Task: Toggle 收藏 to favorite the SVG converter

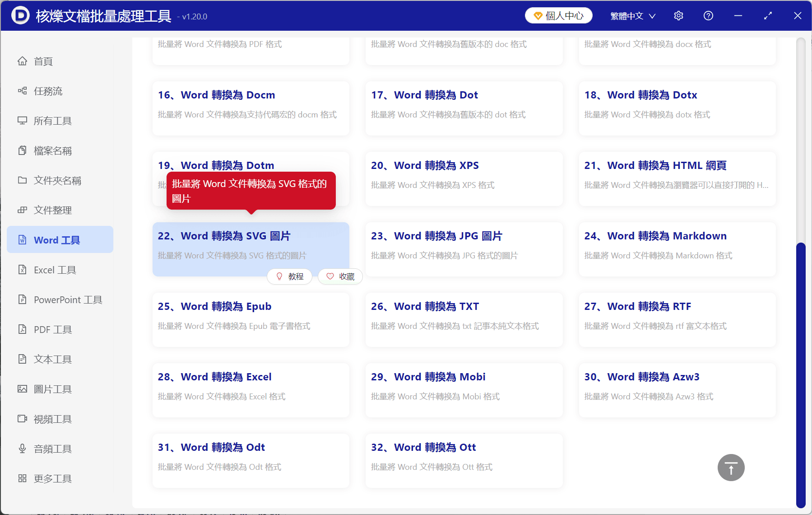Action: click(340, 276)
